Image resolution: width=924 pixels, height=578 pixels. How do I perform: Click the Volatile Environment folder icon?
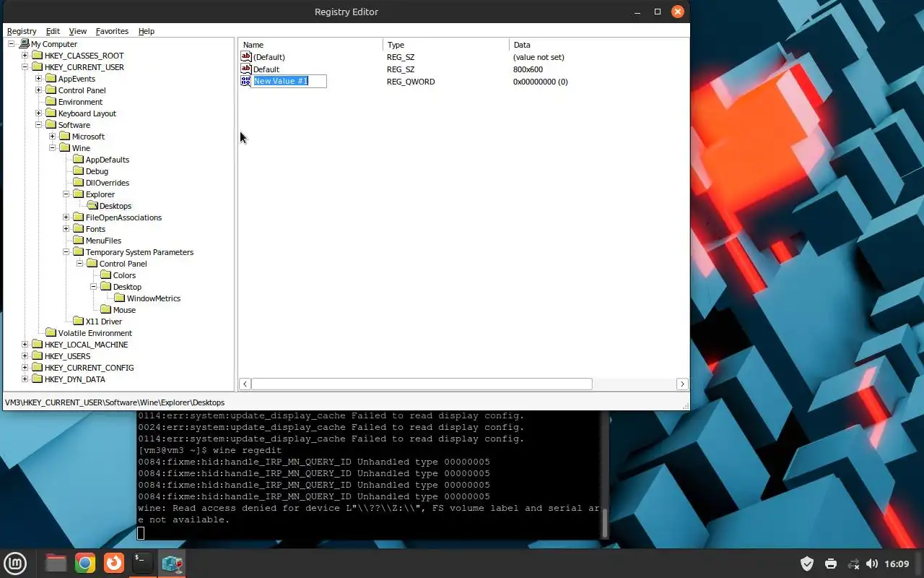tap(51, 333)
